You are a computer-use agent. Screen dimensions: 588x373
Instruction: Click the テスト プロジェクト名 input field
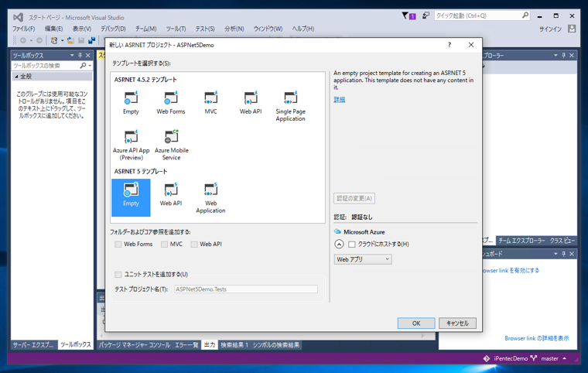coord(245,289)
